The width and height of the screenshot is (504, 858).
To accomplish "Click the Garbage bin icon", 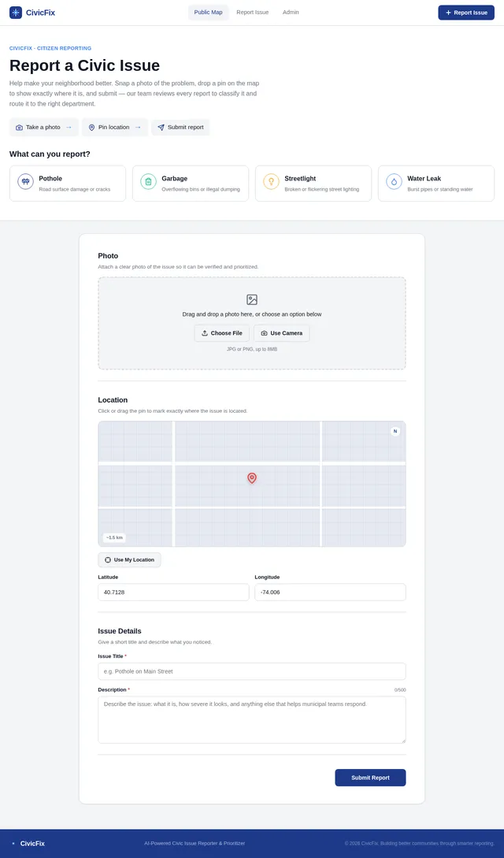I will click(x=148, y=182).
